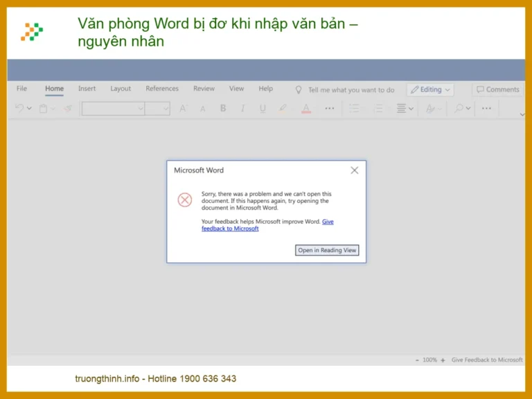Image resolution: width=532 pixels, height=399 pixels.
Task: Switch to the Insert tab
Action: [87, 89]
